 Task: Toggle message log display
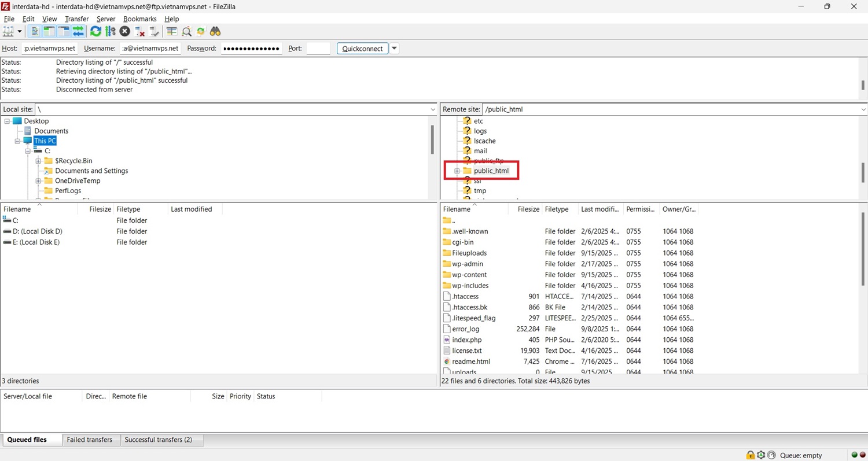coord(35,31)
